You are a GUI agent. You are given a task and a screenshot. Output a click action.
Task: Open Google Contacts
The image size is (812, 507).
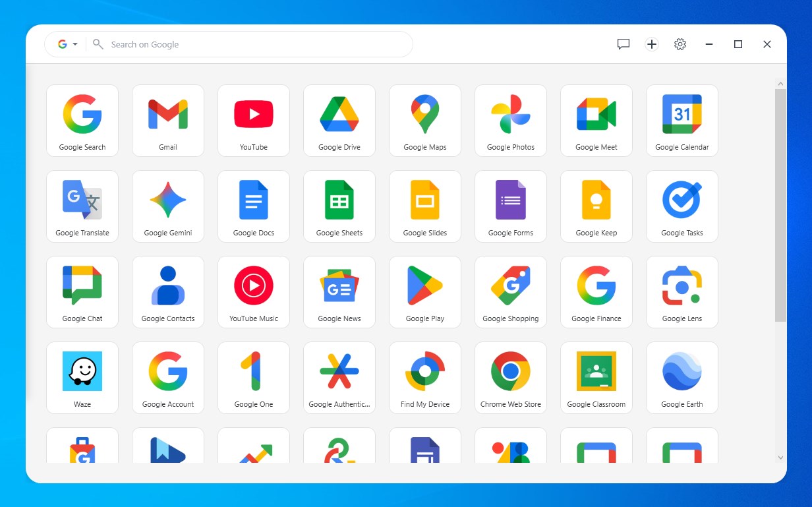point(168,292)
